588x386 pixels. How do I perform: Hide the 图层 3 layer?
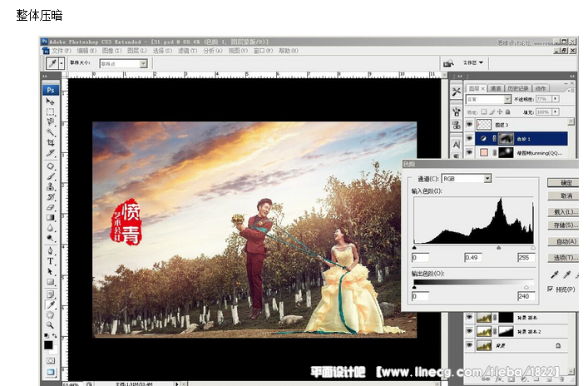[x=469, y=125]
